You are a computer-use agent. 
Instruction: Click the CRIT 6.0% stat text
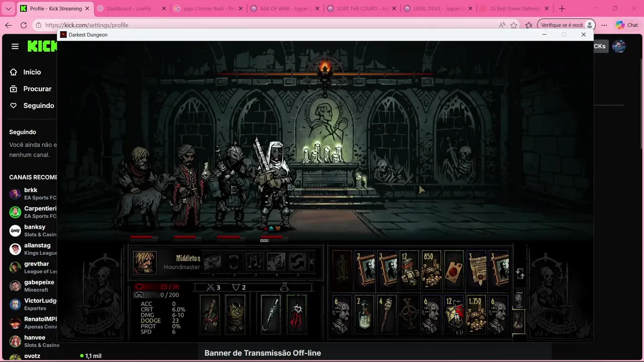(163, 310)
